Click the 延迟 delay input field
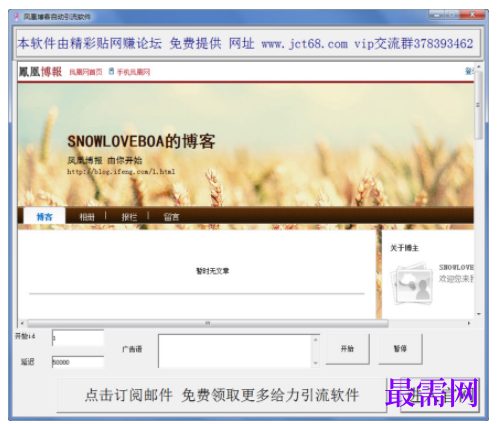497x424 pixels. [x=78, y=362]
